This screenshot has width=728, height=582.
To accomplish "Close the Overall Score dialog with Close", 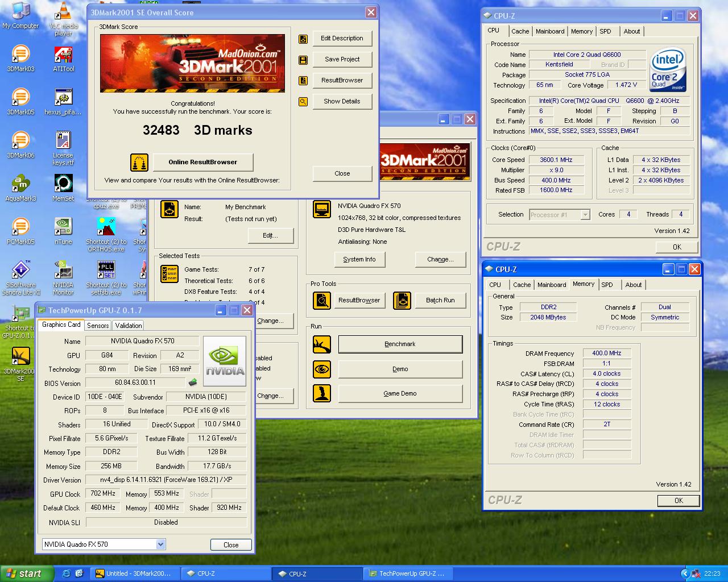I will click(342, 173).
